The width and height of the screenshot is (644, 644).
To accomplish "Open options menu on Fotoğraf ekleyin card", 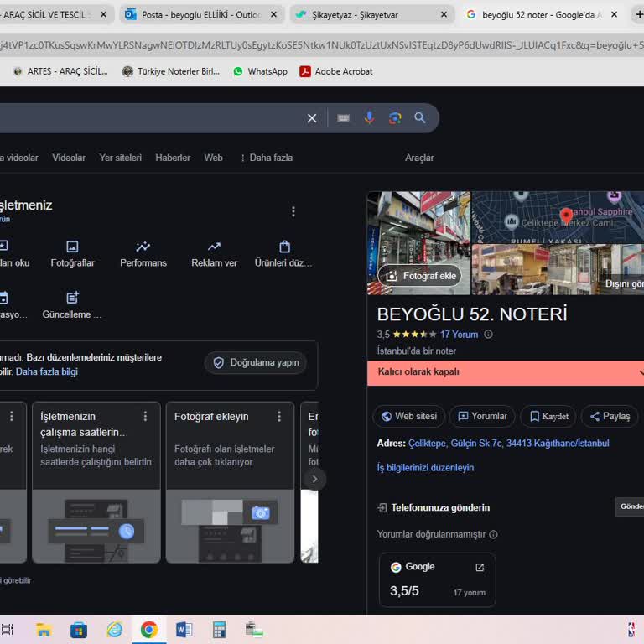I will point(279,417).
